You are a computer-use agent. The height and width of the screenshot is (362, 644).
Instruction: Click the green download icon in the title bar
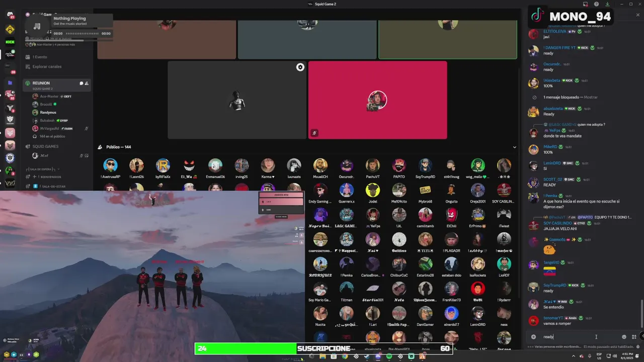click(x=607, y=4)
